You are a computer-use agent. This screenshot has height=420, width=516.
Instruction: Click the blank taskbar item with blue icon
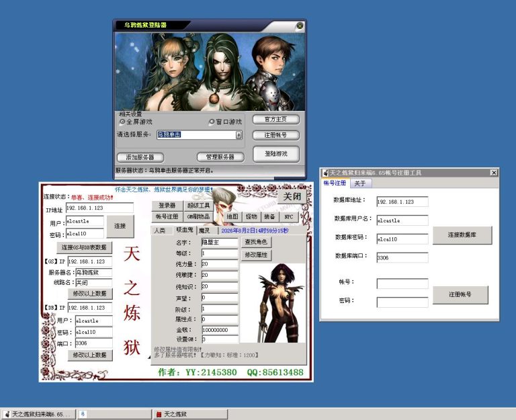pyautogui.click(x=114, y=414)
